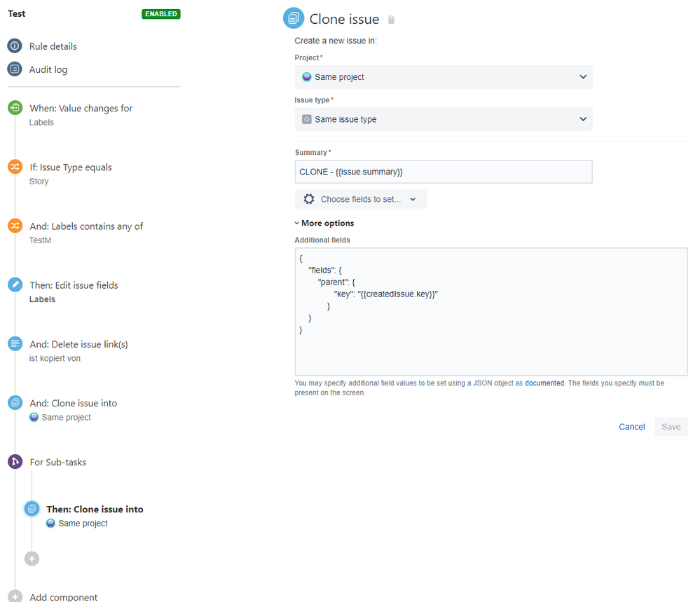Select Then: Edit issue fields action

(74, 285)
